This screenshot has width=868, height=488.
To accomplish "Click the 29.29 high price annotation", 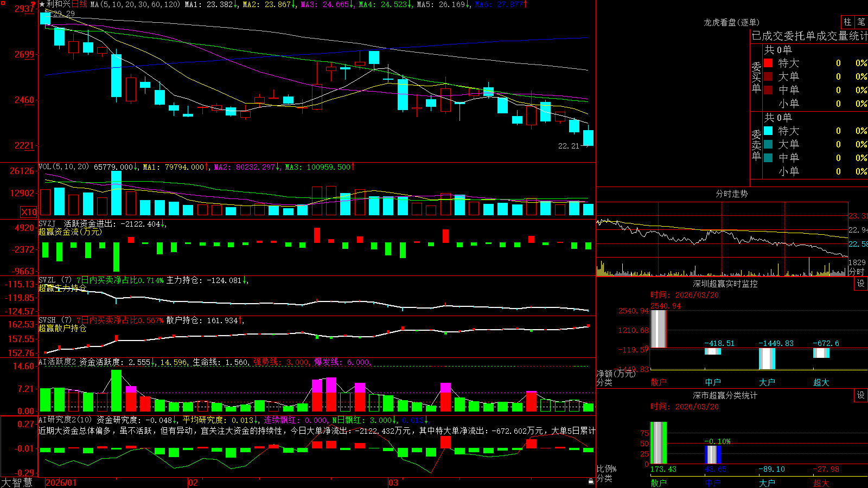I will pyautogui.click(x=64, y=14).
